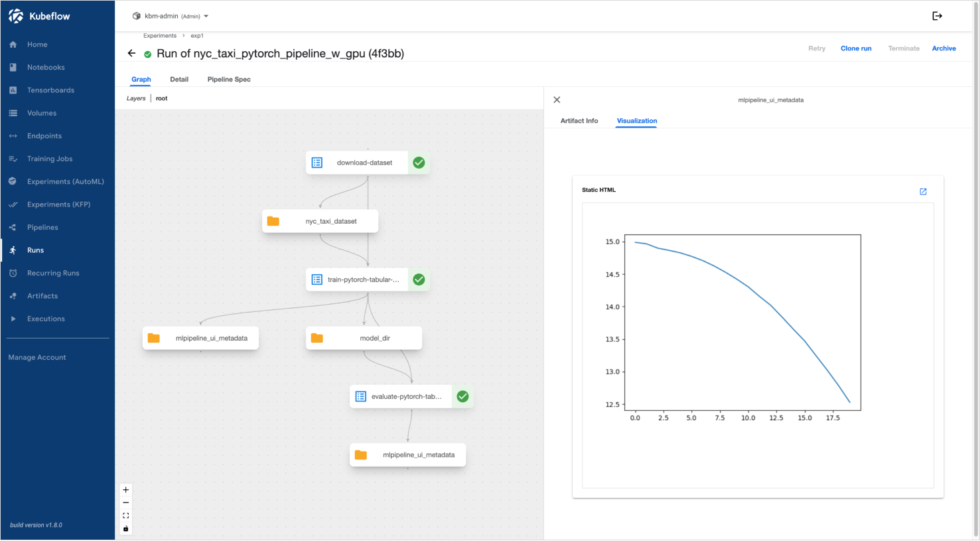Screen dimensions: 980x541
Task: Click the 'Notebooks' sidebar label
Action: (46, 67)
